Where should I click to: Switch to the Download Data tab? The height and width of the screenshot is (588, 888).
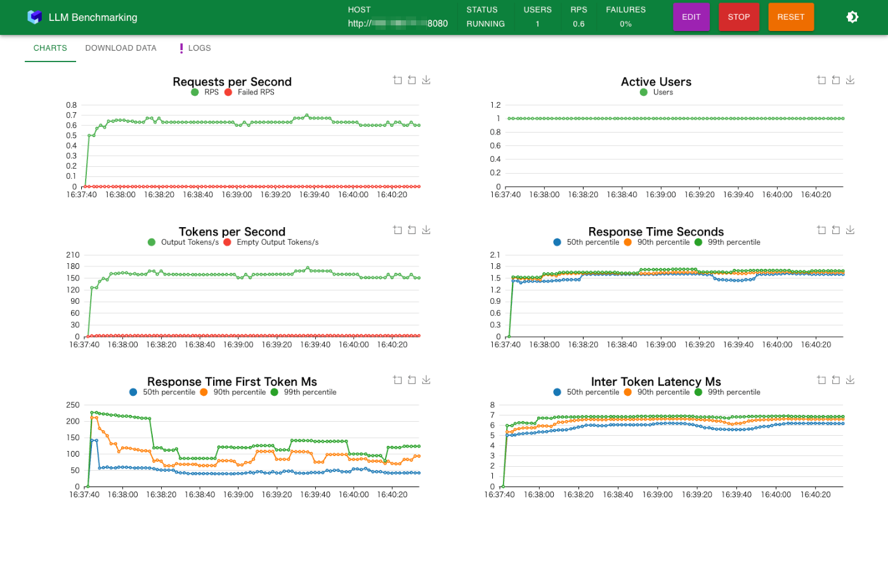[x=121, y=48]
